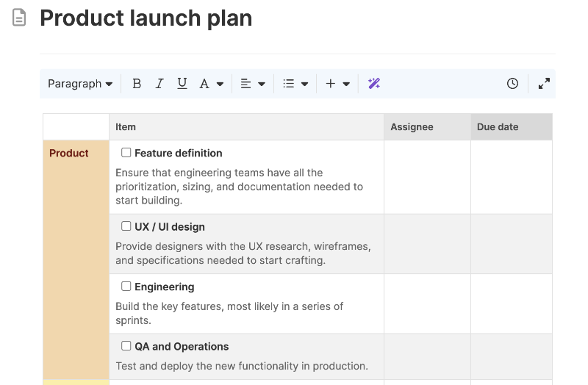Apply italic formatting
This screenshot has height=385, width=588.
coord(159,84)
